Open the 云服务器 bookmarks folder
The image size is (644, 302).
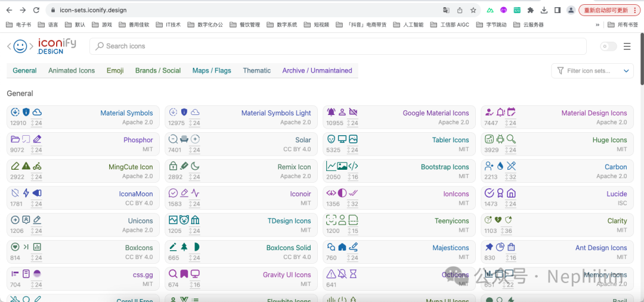pos(528,24)
